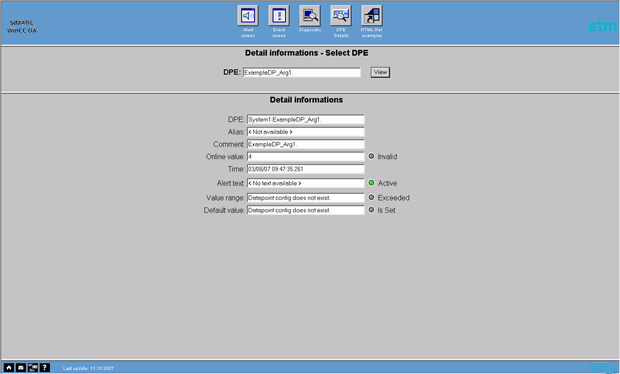The image size is (620, 374).
Task: Open the HTML-Ref examples icon
Action: (x=372, y=16)
